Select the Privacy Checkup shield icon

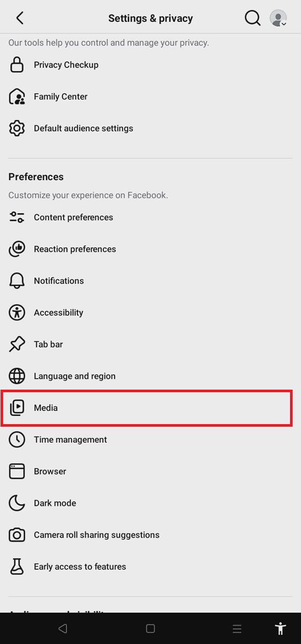click(x=17, y=64)
